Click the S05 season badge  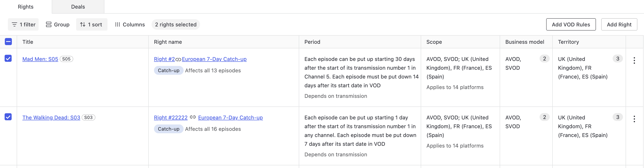click(66, 59)
